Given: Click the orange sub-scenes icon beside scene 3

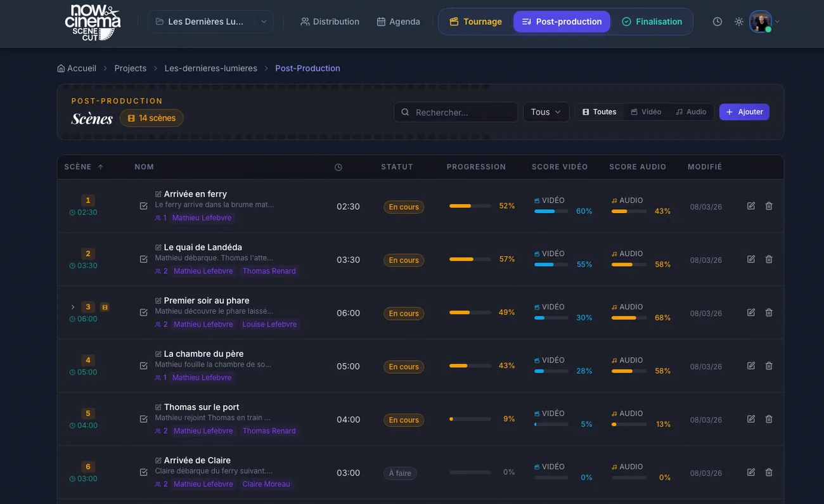Looking at the screenshot, I should pos(105,307).
